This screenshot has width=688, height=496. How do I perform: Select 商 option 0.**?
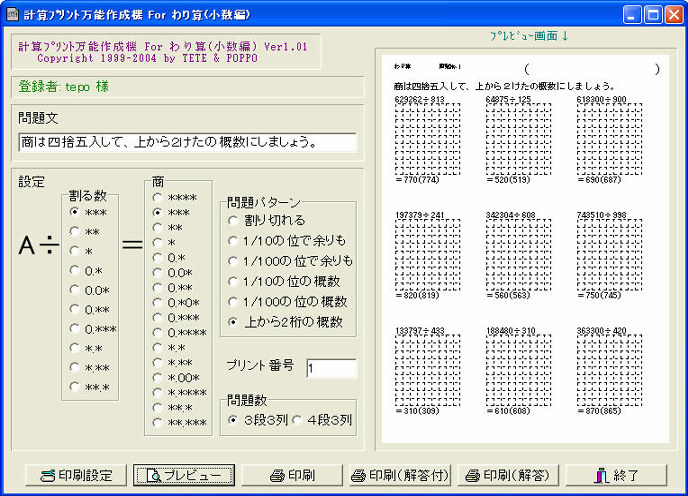tap(172, 288)
